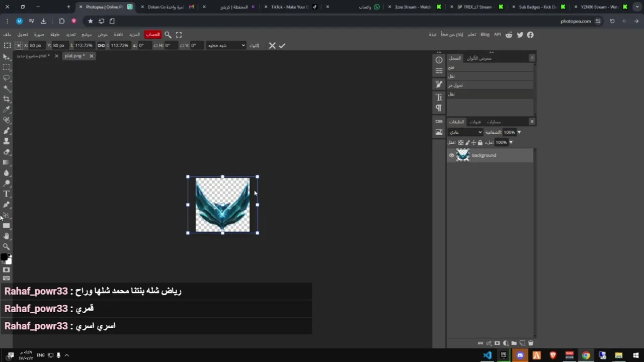The width and height of the screenshot is (644, 362).
Task: Expand the layer fill slider arrow
Action: coord(511,142)
